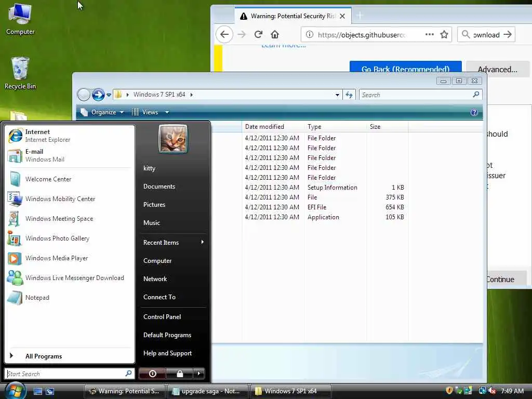Switch to upgrade saga Notepad taskbar button
This screenshot has width=532, height=399.
tap(207, 391)
